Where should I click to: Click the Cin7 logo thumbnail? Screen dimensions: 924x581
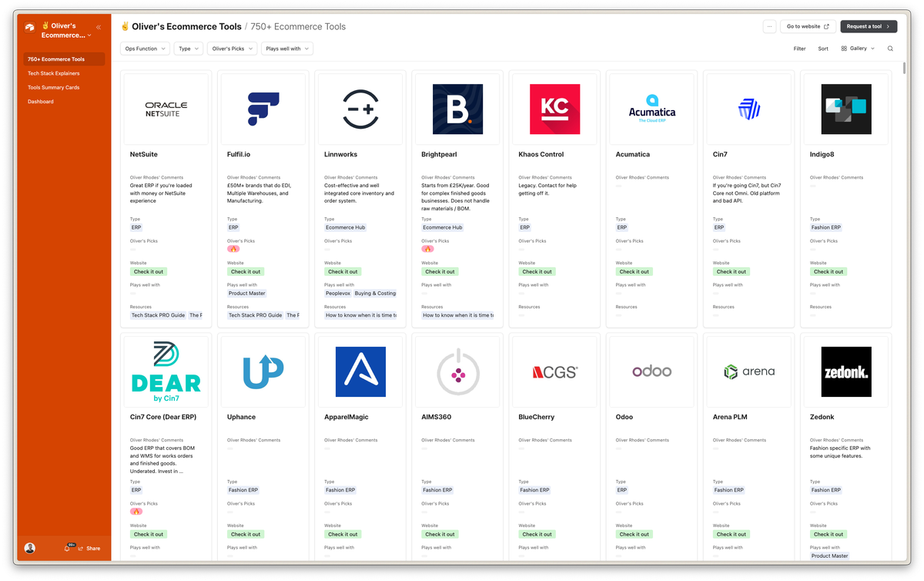(748, 109)
